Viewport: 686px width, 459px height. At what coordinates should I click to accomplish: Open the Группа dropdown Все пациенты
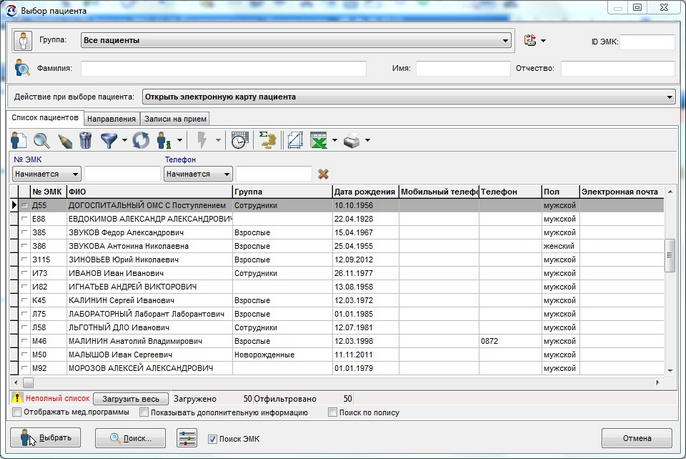point(296,40)
